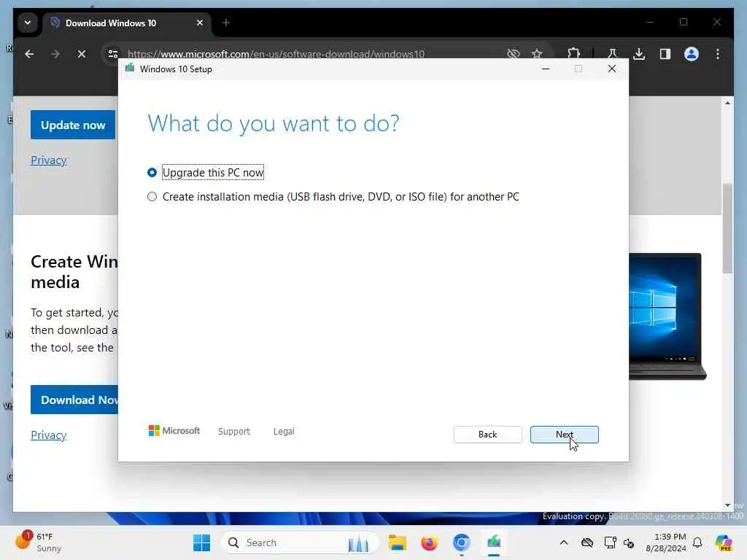Open a new Chrome tab
Viewport: 747px width, 560px height.
tap(226, 23)
